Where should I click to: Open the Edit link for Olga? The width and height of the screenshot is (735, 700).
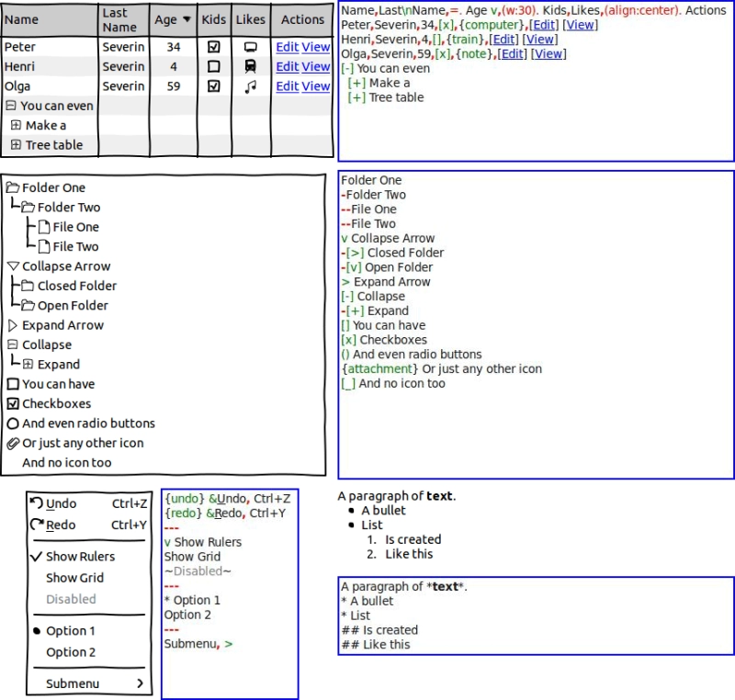(288, 86)
